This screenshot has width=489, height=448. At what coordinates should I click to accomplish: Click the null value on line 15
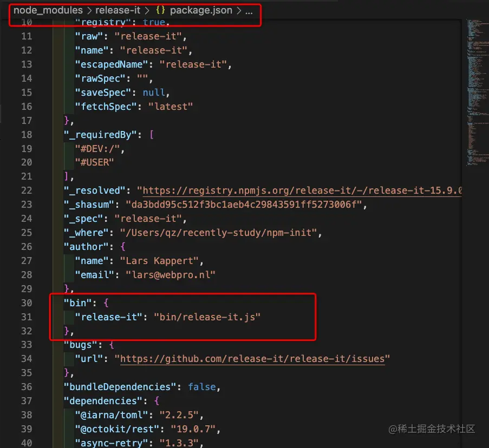(154, 93)
